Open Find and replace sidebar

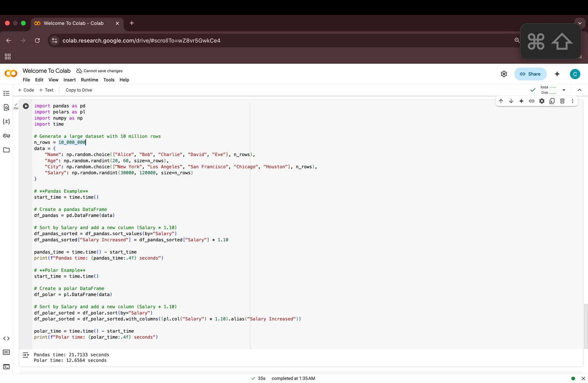pyautogui.click(x=6, y=107)
